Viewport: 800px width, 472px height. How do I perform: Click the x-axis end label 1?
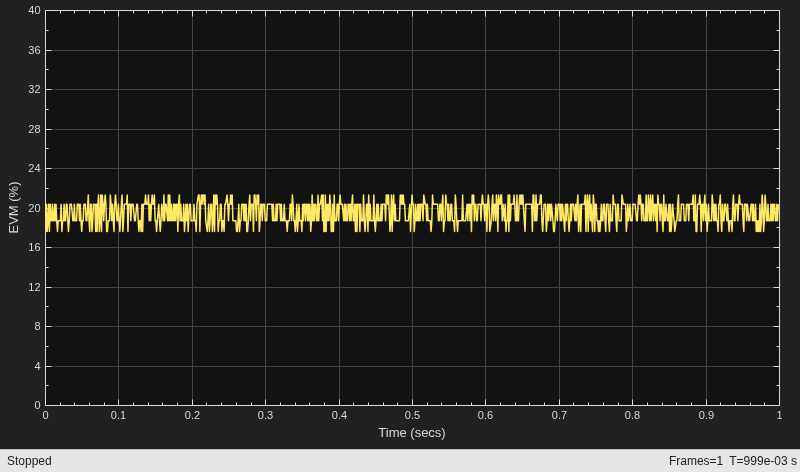point(779,415)
